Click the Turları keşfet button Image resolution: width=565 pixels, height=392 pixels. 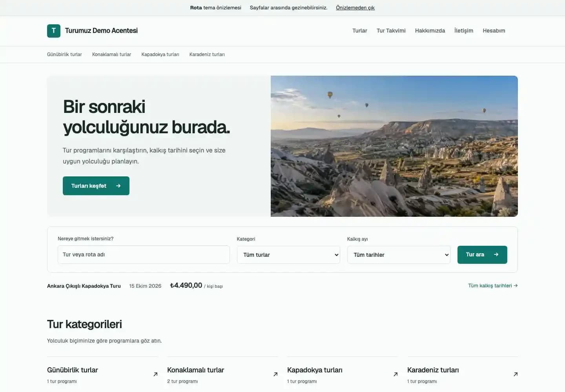96,186
